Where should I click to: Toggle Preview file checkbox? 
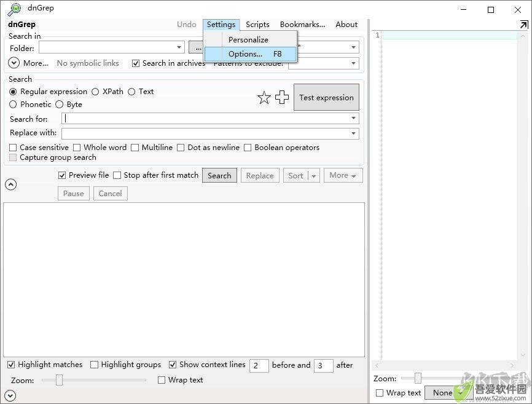pyautogui.click(x=62, y=175)
